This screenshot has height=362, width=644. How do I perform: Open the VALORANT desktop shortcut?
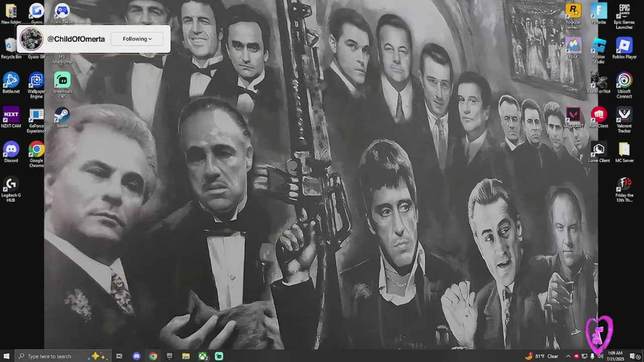(573, 118)
